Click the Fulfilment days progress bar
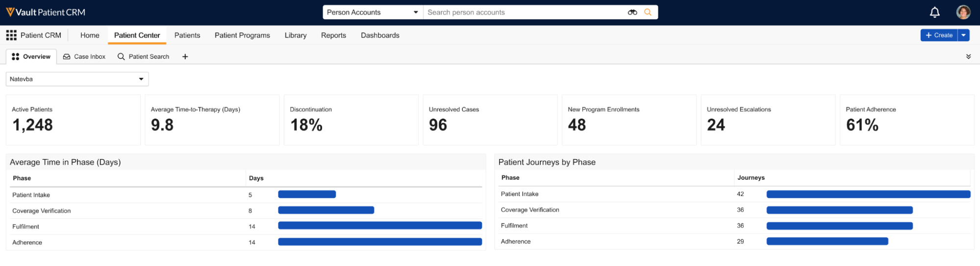Screen dimensions: 980x266 click(380, 226)
